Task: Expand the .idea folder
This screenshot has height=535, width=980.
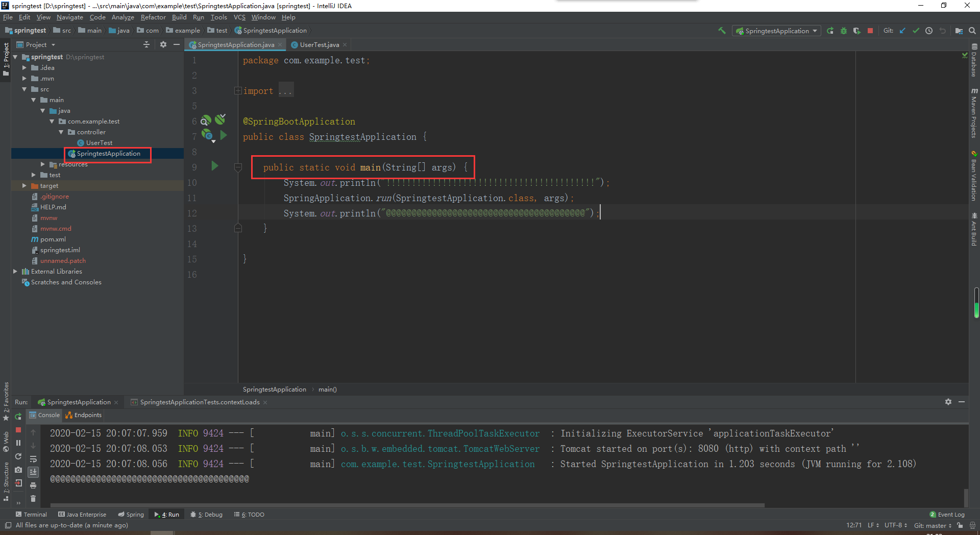Action: click(24, 67)
